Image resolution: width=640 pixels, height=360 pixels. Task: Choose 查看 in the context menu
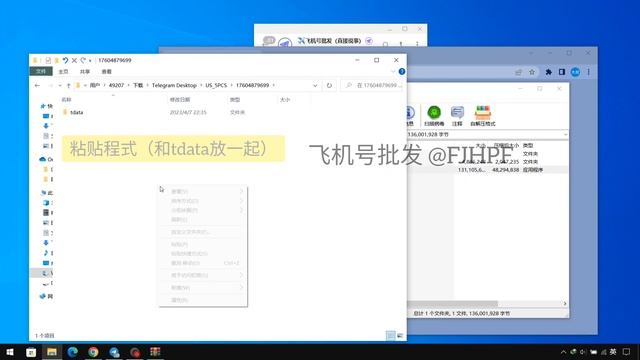pos(203,191)
